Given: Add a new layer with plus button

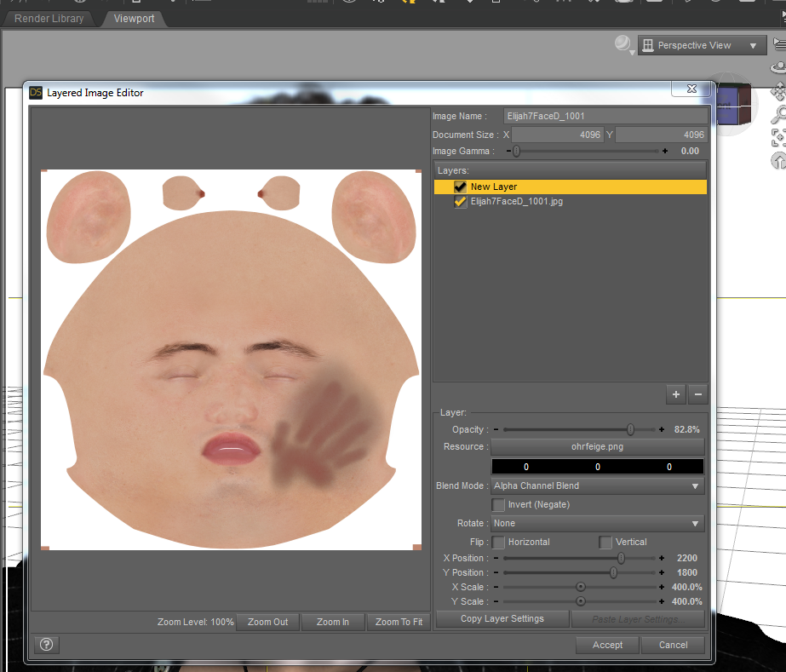Looking at the screenshot, I should [675, 394].
